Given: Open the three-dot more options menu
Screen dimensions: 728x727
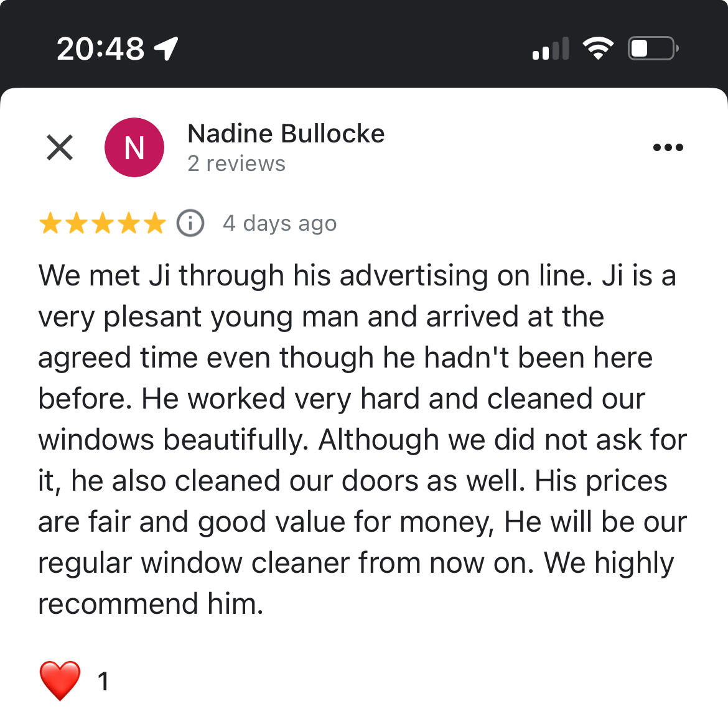Looking at the screenshot, I should (x=668, y=147).
